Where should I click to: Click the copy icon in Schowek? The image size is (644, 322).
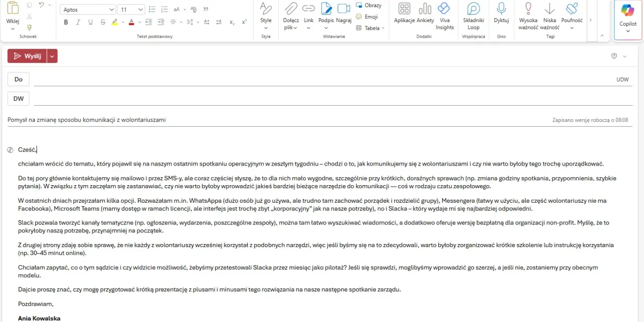[29, 5]
